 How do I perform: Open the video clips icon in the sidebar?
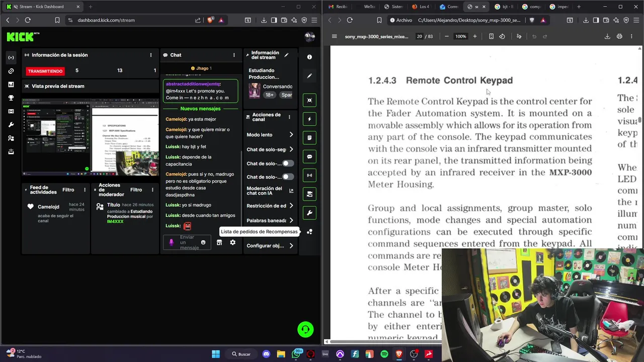[11, 111]
